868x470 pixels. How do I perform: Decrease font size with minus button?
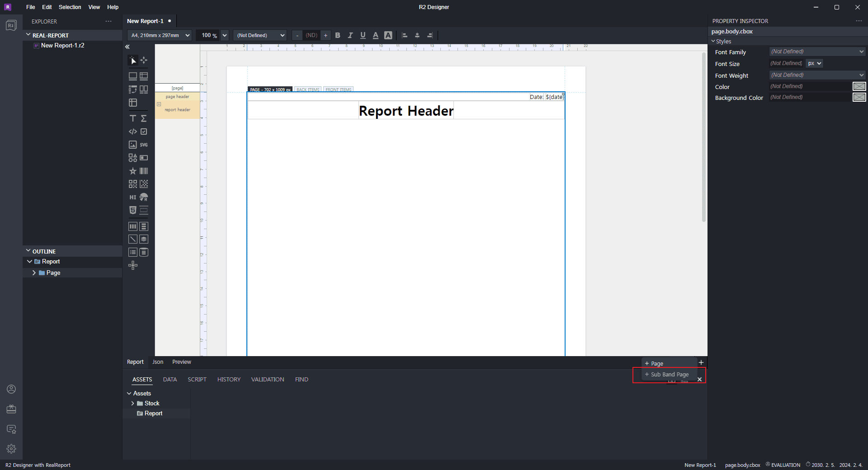point(297,35)
